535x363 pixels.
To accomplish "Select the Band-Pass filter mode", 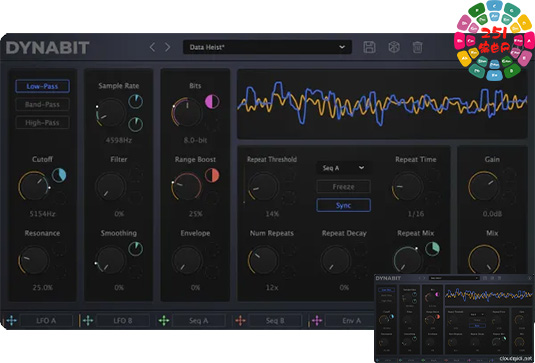I will (42, 104).
